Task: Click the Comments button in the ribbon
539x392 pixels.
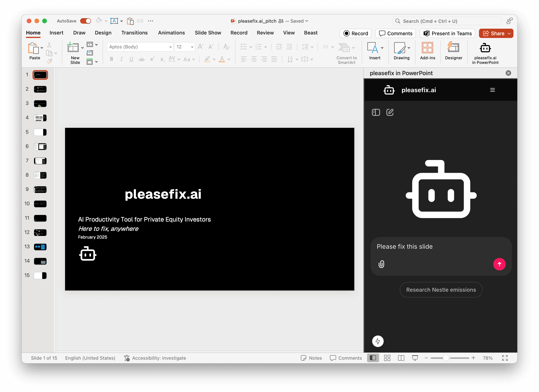Action: click(x=395, y=34)
